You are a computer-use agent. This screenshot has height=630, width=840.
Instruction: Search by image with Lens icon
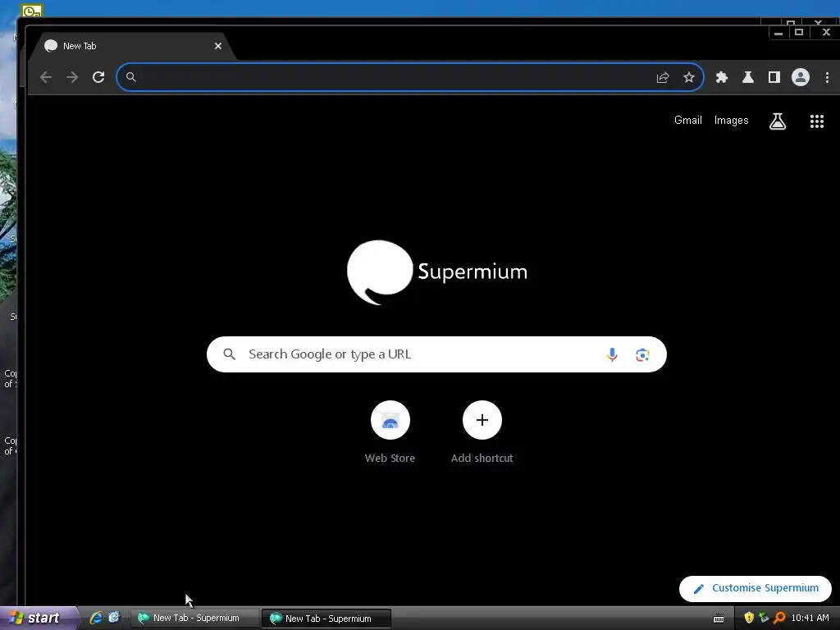(642, 354)
